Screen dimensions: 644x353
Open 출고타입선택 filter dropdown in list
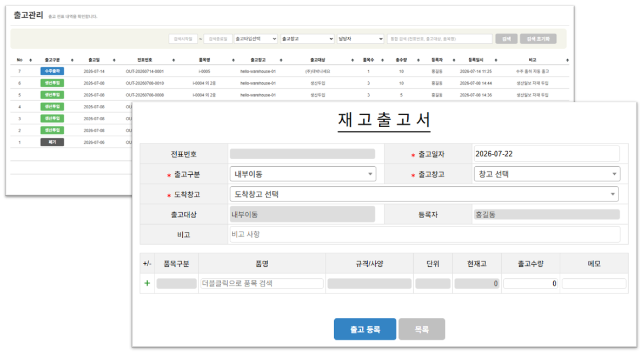coord(256,38)
